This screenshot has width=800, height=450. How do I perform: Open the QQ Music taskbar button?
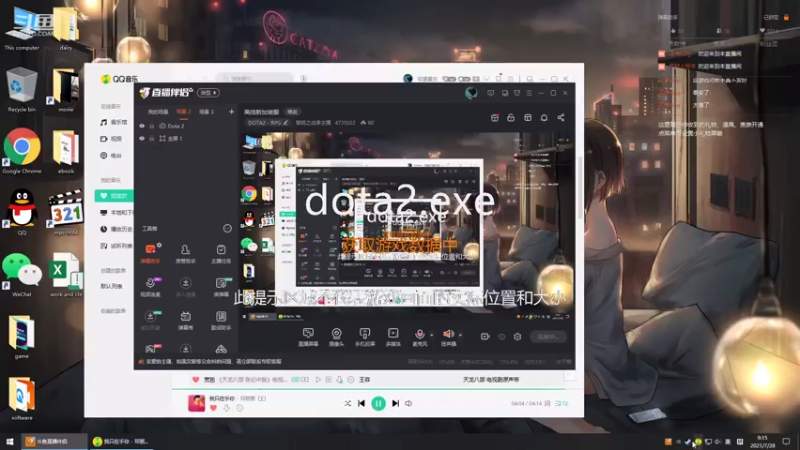click(x=121, y=441)
